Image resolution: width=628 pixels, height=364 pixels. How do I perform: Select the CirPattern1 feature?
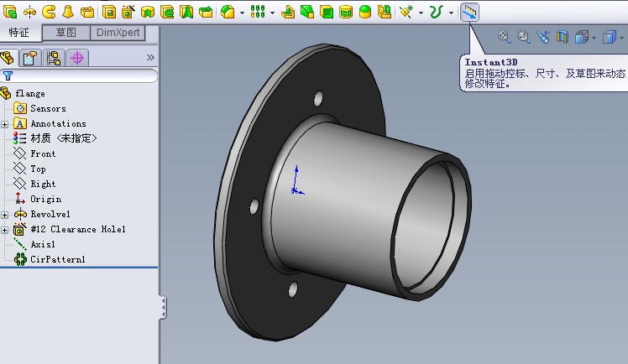(x=58, y=259)
